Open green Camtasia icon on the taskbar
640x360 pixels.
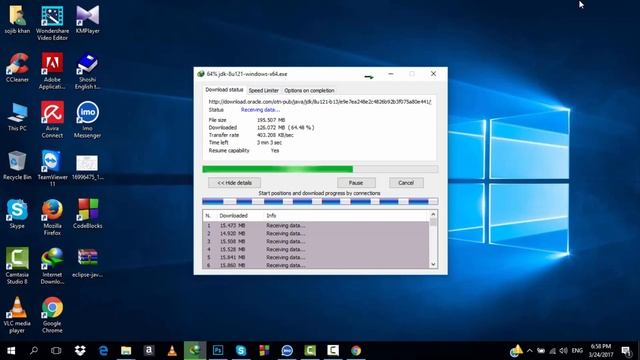click(310, 351)
